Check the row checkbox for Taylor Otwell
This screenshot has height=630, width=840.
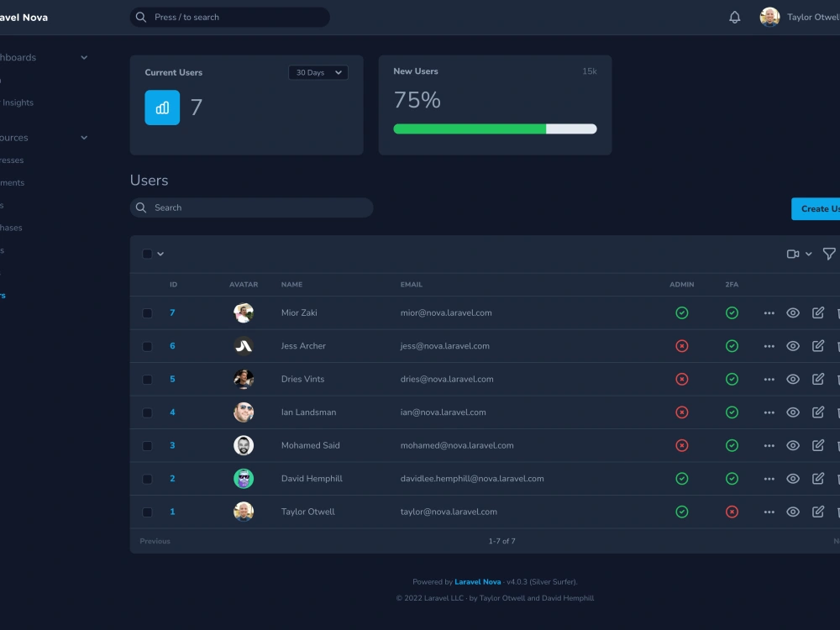(x=147, y=512)
